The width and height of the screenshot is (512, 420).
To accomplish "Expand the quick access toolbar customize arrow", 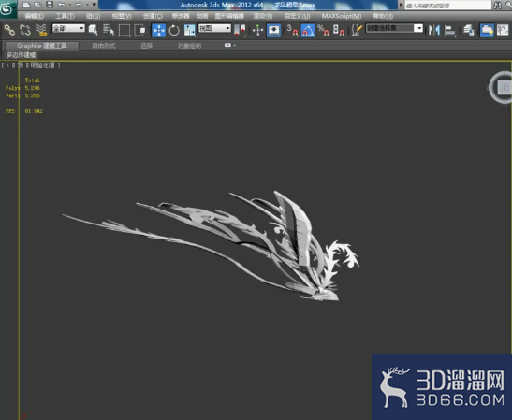I will [95, 5].
